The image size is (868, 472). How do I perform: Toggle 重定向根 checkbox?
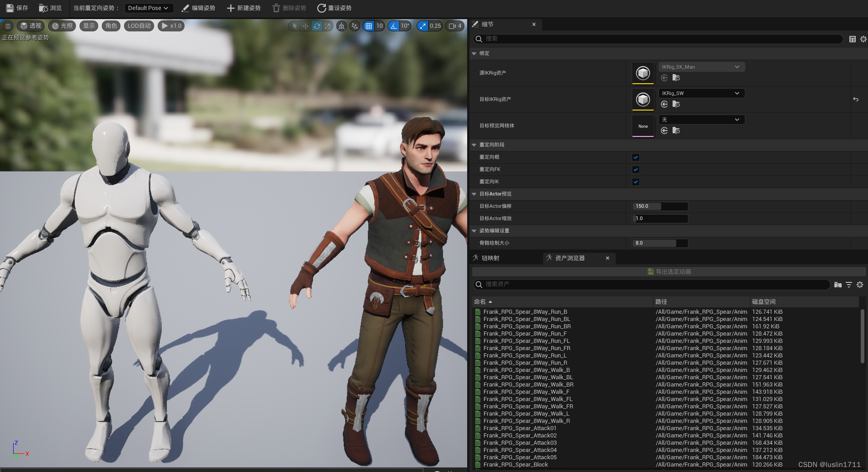point(636,157)
